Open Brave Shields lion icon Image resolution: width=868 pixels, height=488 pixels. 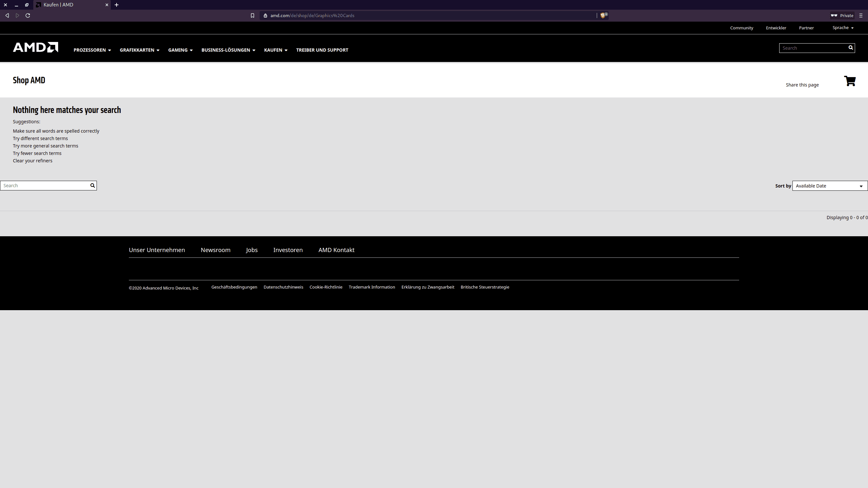coord(604,15)
